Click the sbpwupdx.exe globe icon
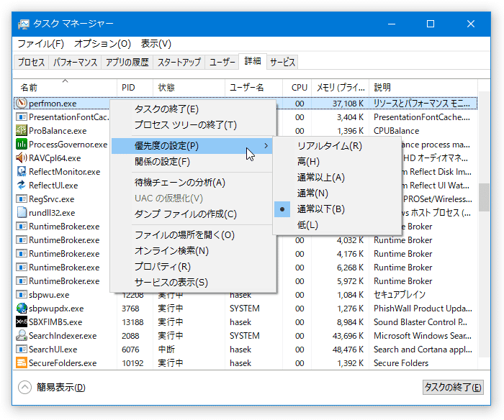 [22, 309]
